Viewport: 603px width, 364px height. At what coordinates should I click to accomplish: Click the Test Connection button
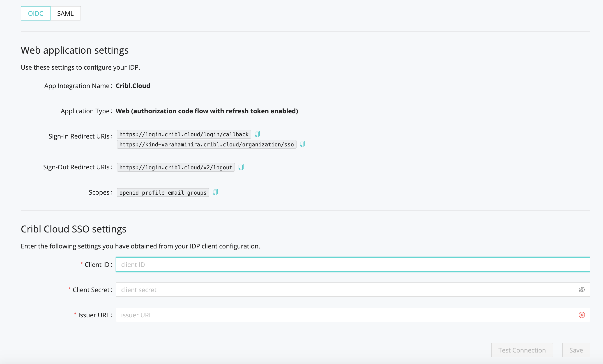click(x=522, y=350)
